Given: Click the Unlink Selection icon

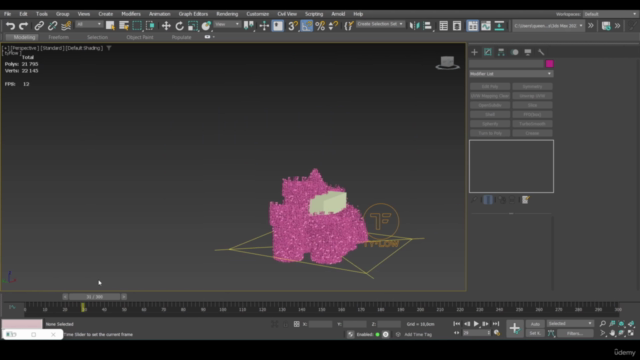Looking at the screenshot, I should 52,26.
